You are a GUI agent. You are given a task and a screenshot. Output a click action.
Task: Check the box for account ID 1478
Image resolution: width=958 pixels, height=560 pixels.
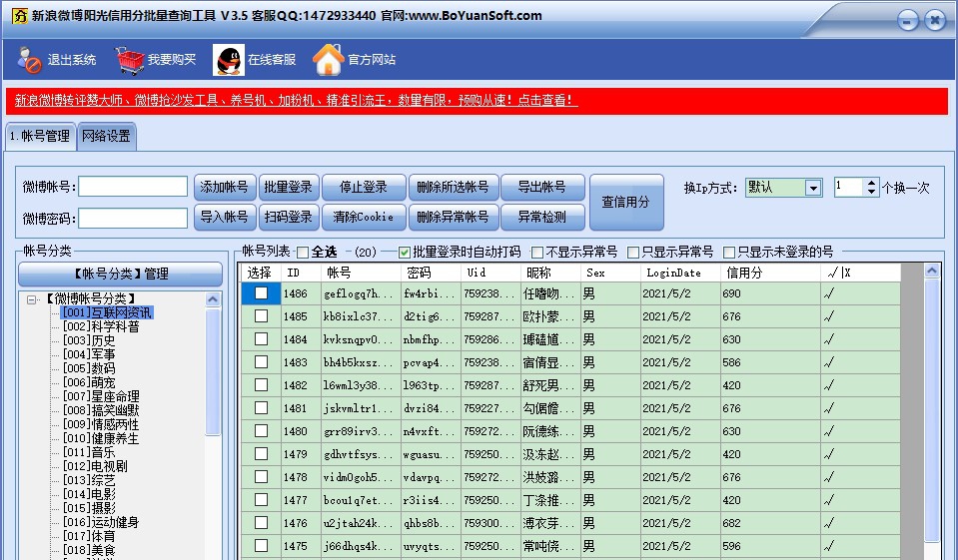tap(261, 477)
